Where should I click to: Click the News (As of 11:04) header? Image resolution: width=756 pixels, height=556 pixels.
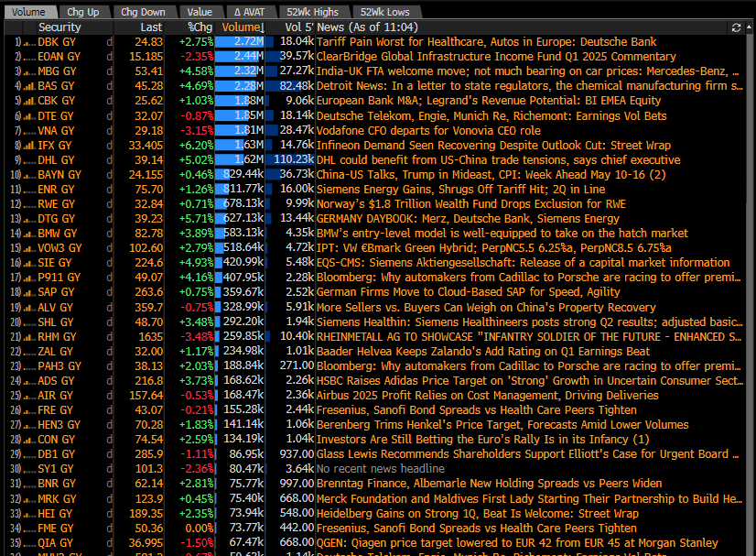tap(367, 27)
